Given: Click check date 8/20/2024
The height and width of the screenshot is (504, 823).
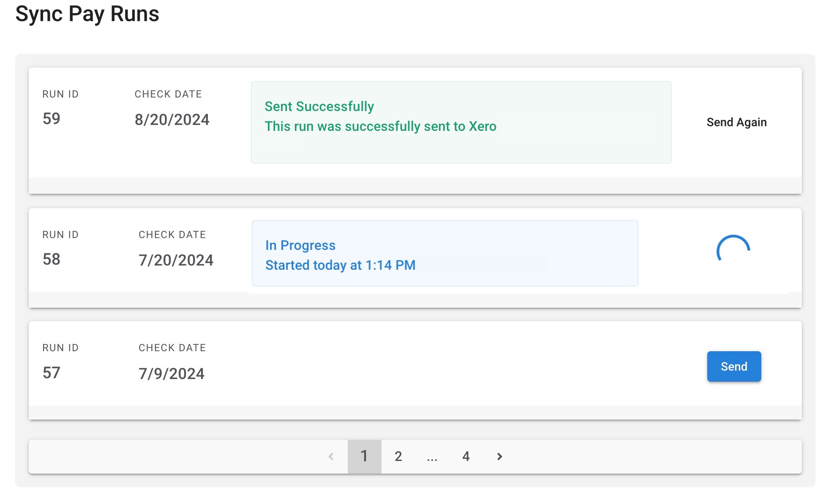Looking at the screenshot, I should (172, 120).
